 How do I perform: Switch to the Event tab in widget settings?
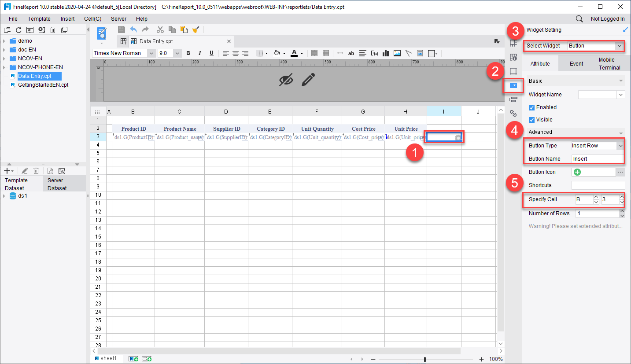[x=576, y=63]
